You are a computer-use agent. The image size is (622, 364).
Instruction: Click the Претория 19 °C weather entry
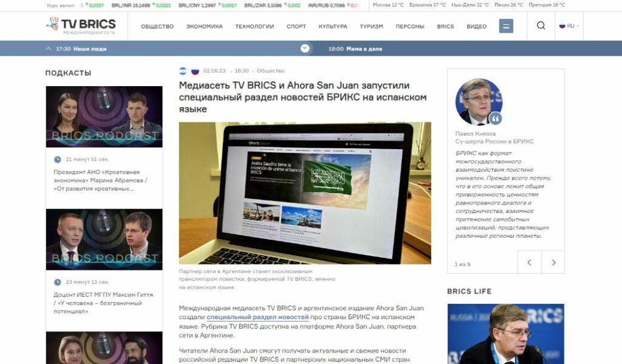(547, 5)
